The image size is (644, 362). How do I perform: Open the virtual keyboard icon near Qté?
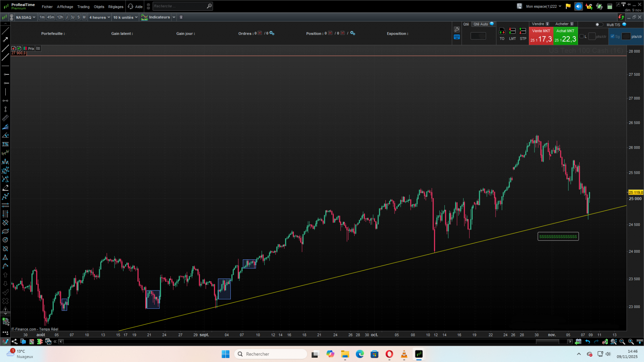(457, 37)
